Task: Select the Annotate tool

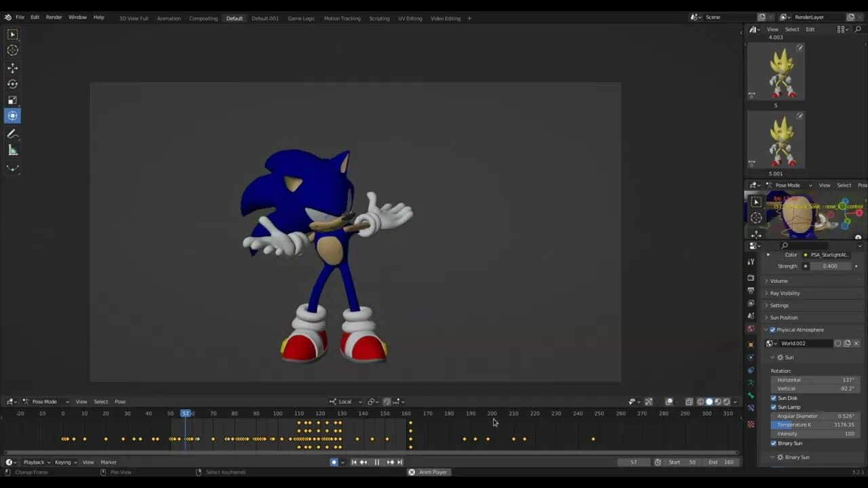Action: coord(12,134)
